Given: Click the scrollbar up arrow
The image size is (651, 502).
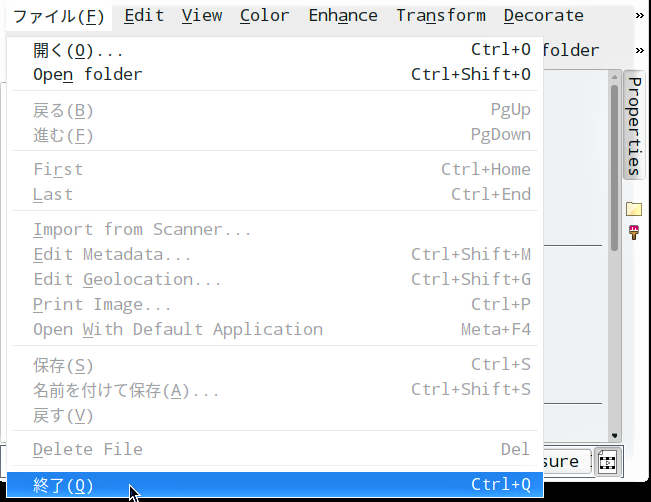Looking at the screenshot, I should (614, 77).
